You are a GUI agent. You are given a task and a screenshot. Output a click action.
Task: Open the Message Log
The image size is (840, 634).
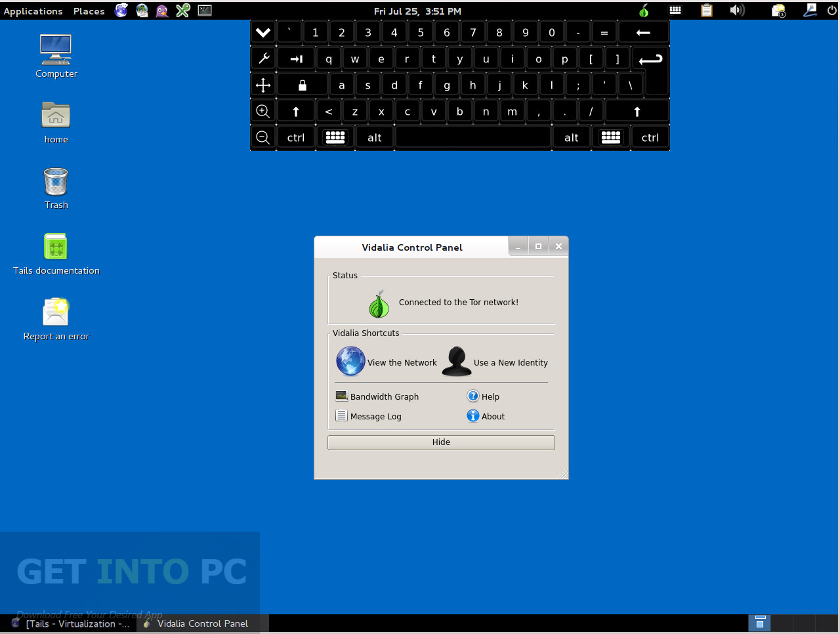(x=368, y=416)
